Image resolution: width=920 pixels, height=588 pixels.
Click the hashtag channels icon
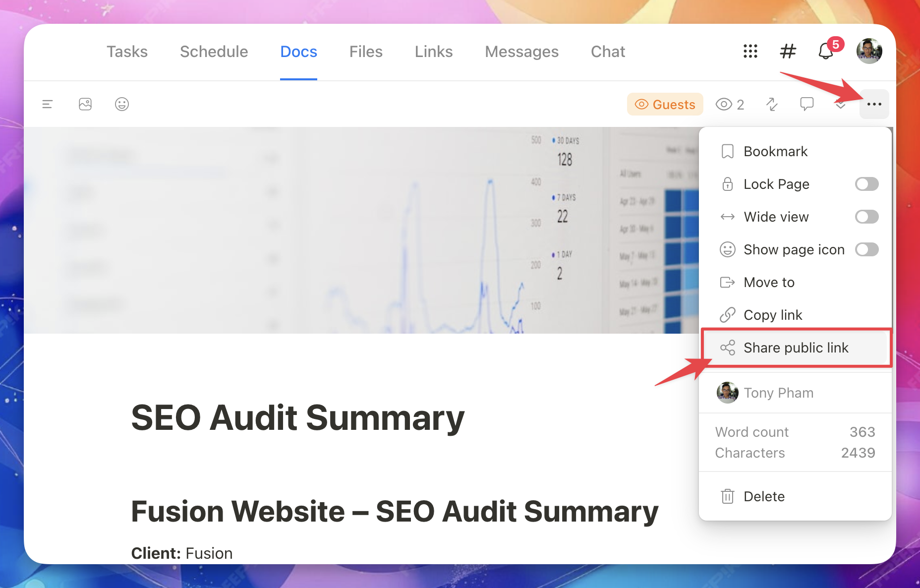coord(788,51)
